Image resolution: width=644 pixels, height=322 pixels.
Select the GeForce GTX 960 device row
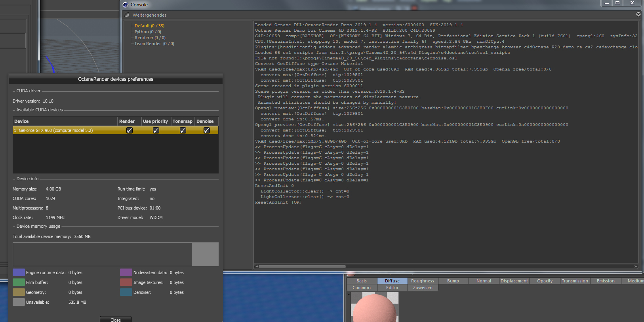coord(116,130)
